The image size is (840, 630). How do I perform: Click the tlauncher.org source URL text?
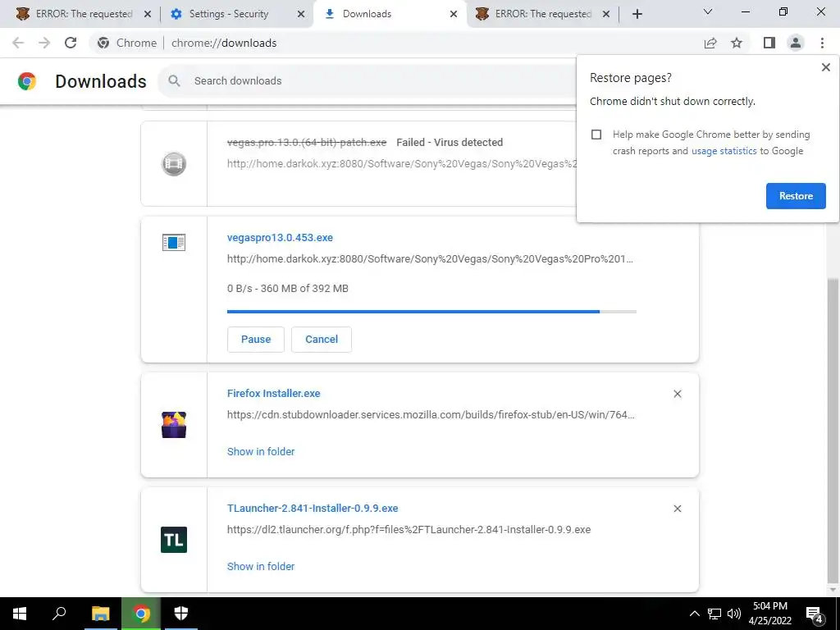click(409, 529)
